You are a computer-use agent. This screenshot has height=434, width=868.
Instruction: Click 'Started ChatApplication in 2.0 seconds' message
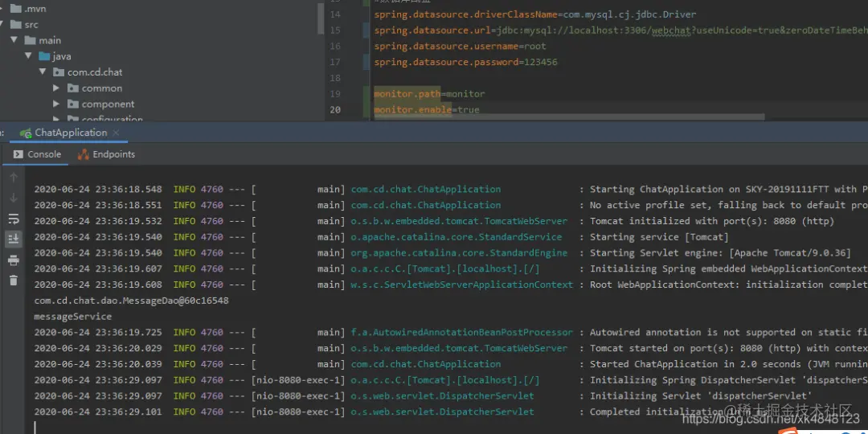click(728, 364)
